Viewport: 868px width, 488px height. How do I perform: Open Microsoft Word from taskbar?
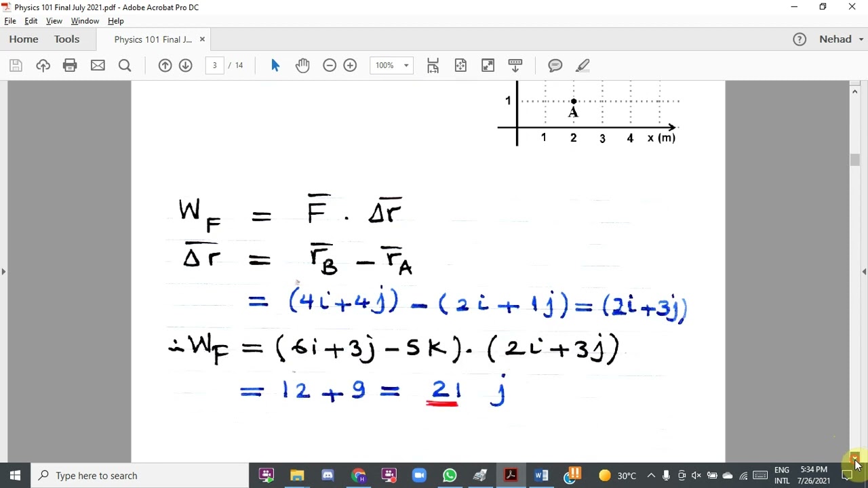pos(541,475)
